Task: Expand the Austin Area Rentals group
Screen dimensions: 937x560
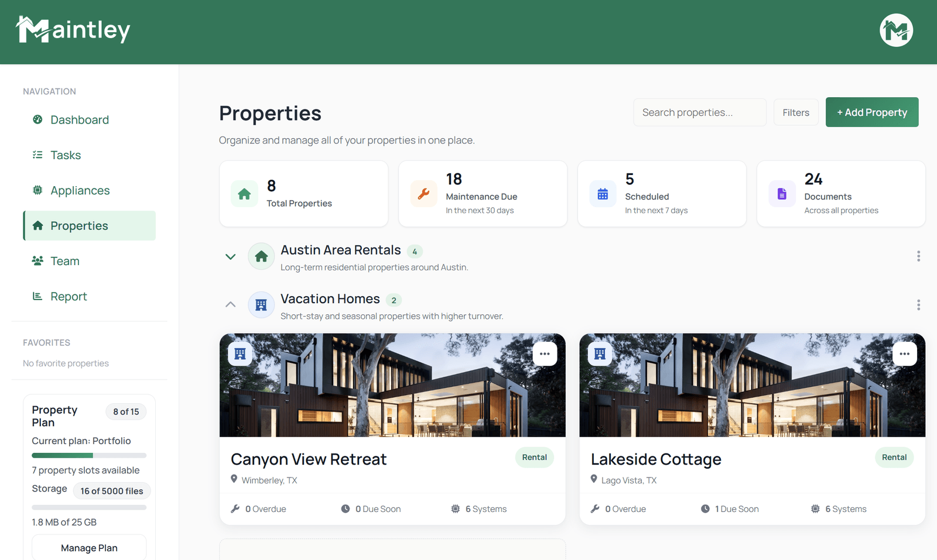Action: pos(231,256)
